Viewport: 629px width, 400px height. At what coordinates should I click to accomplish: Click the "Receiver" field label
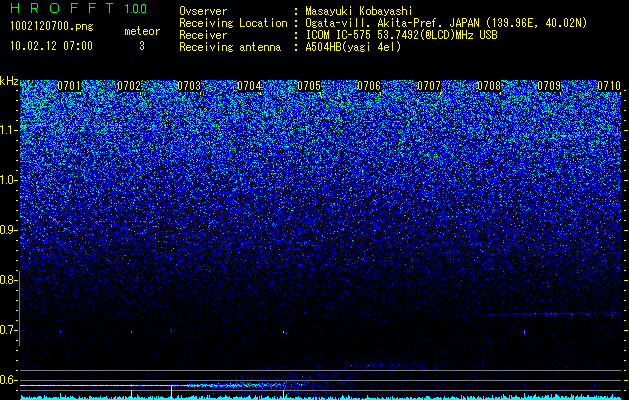pyautogui.click(x=203, y=35)
